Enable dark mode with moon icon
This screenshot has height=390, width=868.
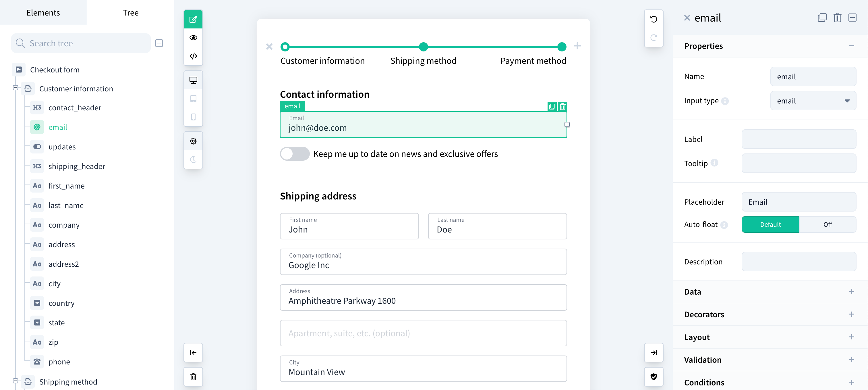(193, 160)
